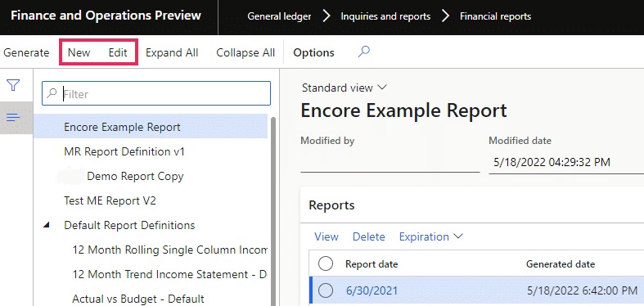Viewport: 644px width, 306px height.
Task: Open the Expiration dropdown
Action: pyautogui.click(x=431, y=236)
